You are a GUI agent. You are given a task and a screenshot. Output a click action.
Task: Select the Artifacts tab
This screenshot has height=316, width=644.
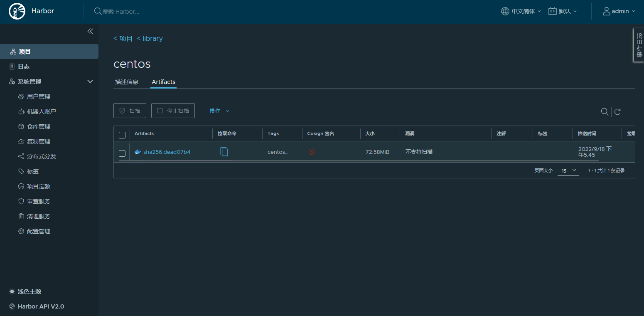(163, 82)
